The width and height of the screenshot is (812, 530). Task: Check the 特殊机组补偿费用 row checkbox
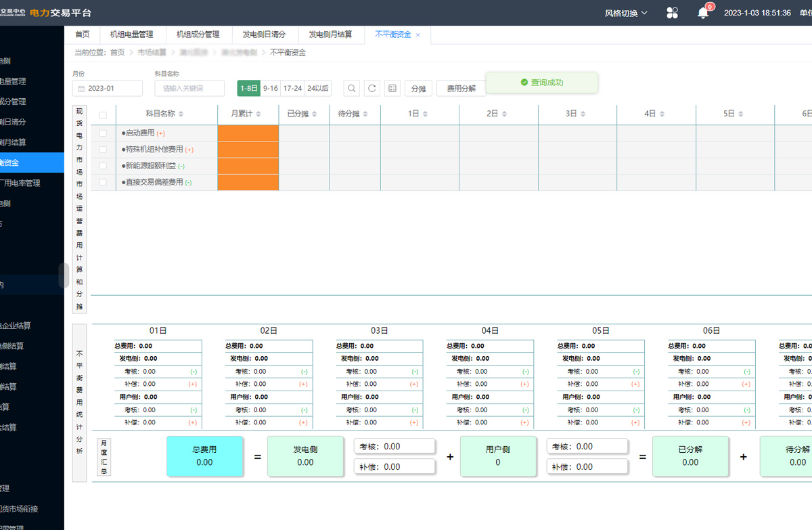point(103,150)
